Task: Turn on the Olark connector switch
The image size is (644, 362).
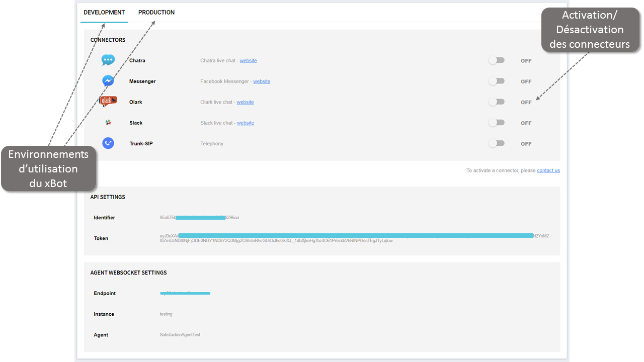Action: pos(496,102)
